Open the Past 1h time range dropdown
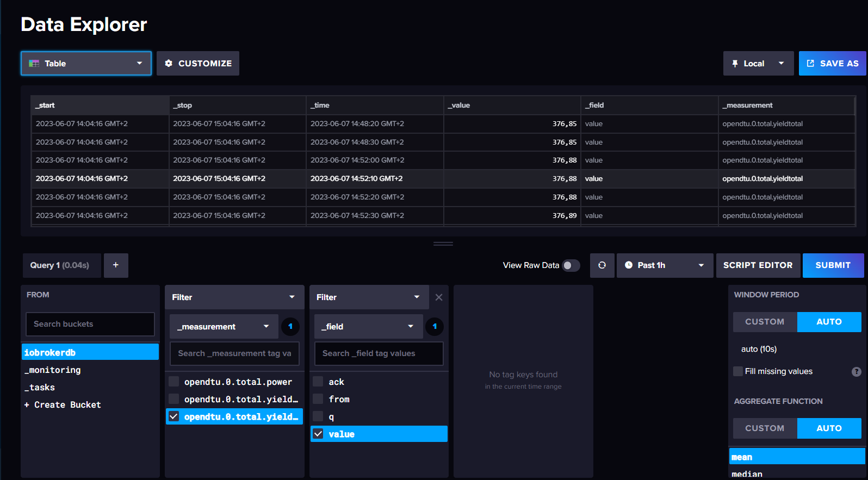Screen dimensions: 868x480 click(x=665, y=265)
